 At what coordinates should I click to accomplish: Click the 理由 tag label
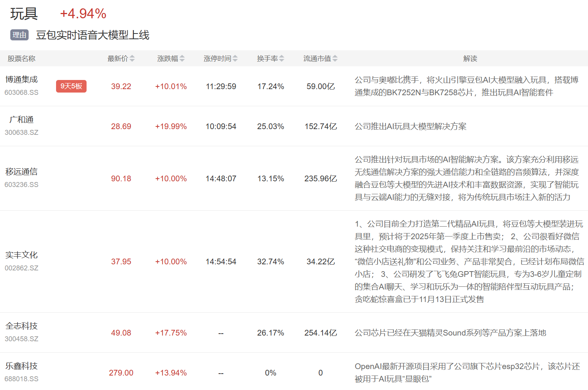point(19,35)
